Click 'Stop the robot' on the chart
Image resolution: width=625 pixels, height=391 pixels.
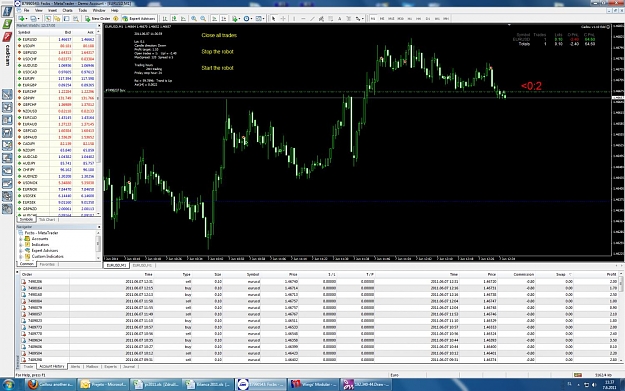point(217,51)
